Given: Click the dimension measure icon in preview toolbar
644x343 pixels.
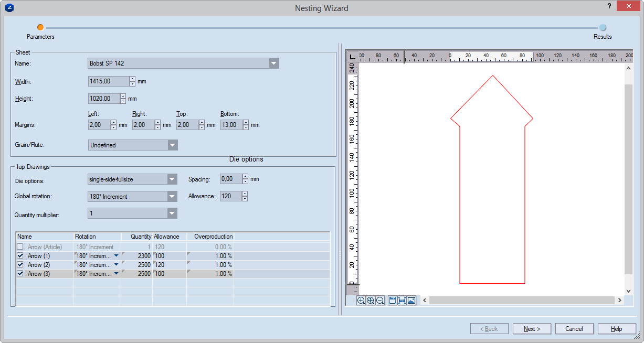Looking at the screenshot, I should 402,301.
